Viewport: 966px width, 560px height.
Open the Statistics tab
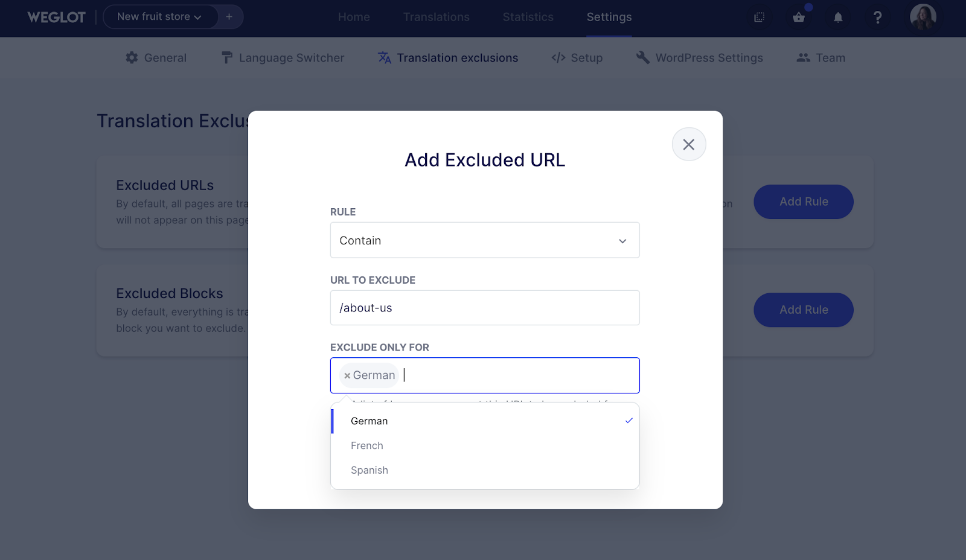528,17
